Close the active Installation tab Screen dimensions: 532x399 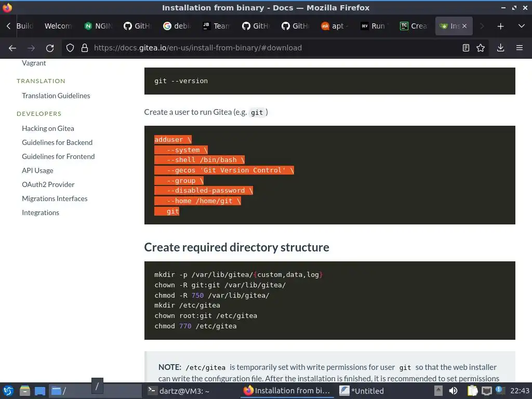(464, 26)
